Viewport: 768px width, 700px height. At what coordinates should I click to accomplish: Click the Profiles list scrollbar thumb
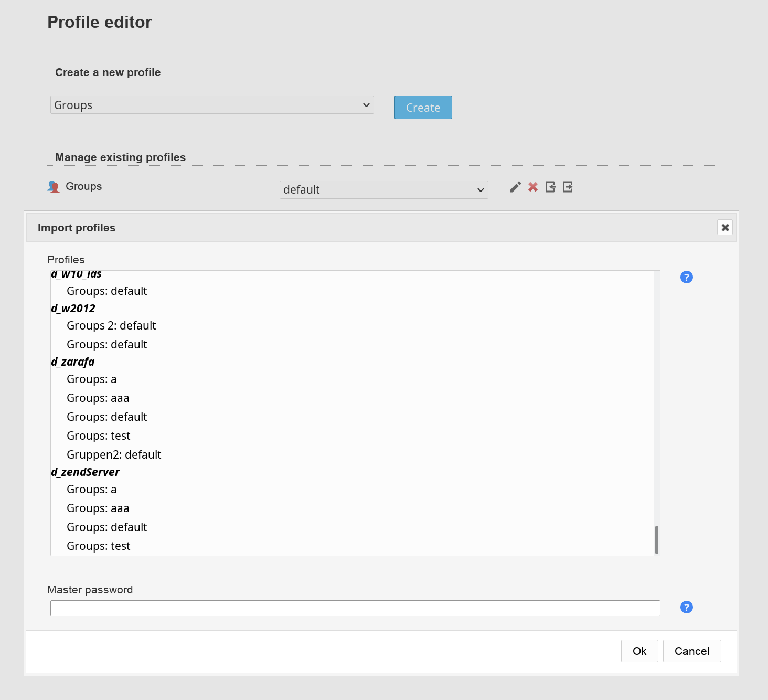pyautogui.click(x=656, y=539)
